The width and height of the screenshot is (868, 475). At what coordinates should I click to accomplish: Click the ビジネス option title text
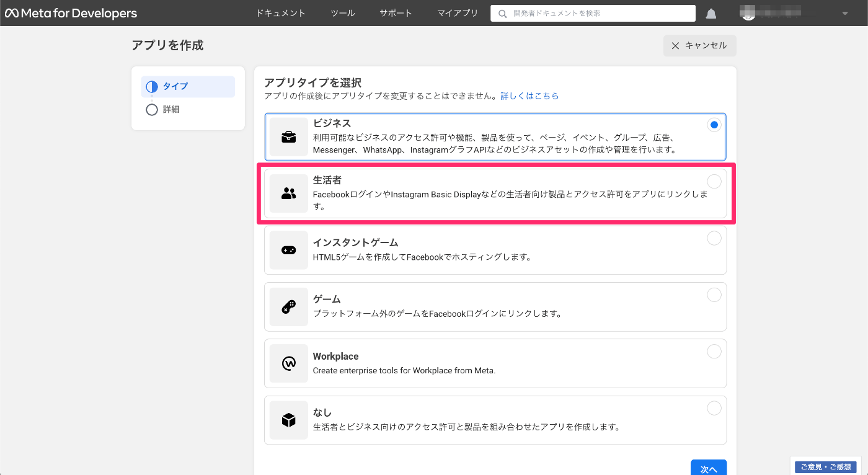click(x=332, y=123)
